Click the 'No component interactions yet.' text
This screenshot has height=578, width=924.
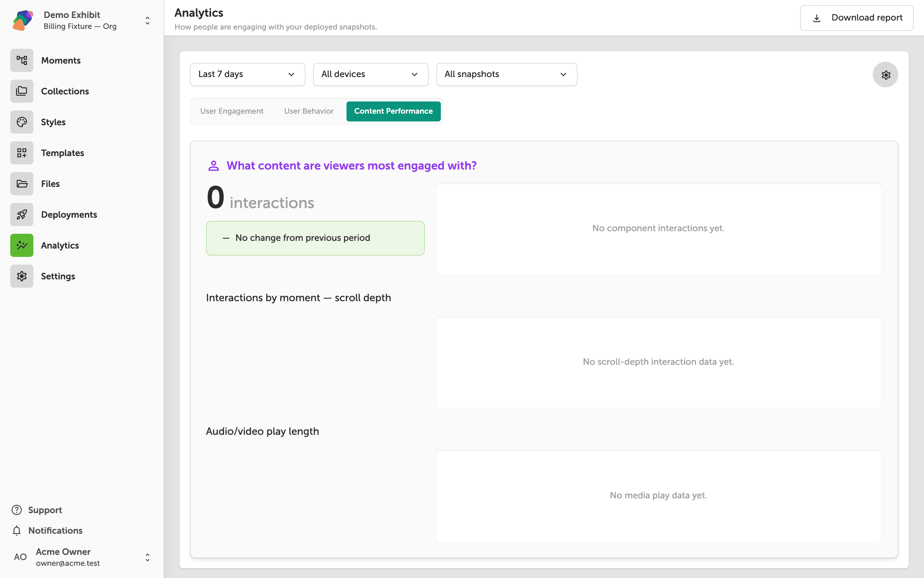[x=658, y=228]
